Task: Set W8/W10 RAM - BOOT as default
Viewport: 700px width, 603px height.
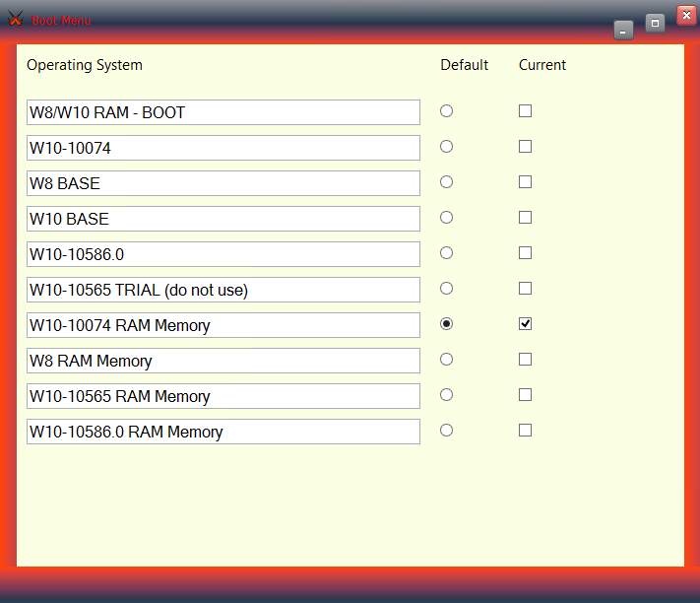Action: coord(446,110)
